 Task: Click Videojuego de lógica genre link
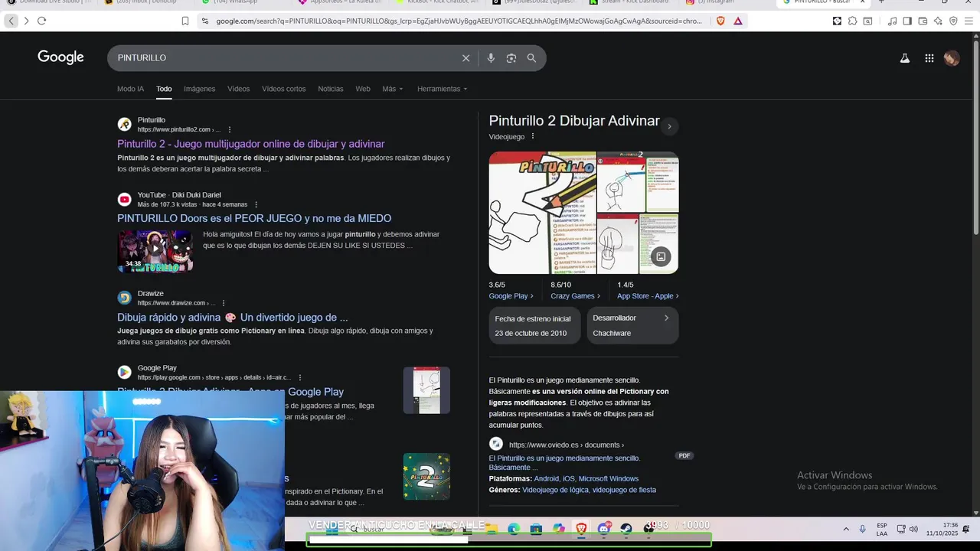tap(555, 490)
